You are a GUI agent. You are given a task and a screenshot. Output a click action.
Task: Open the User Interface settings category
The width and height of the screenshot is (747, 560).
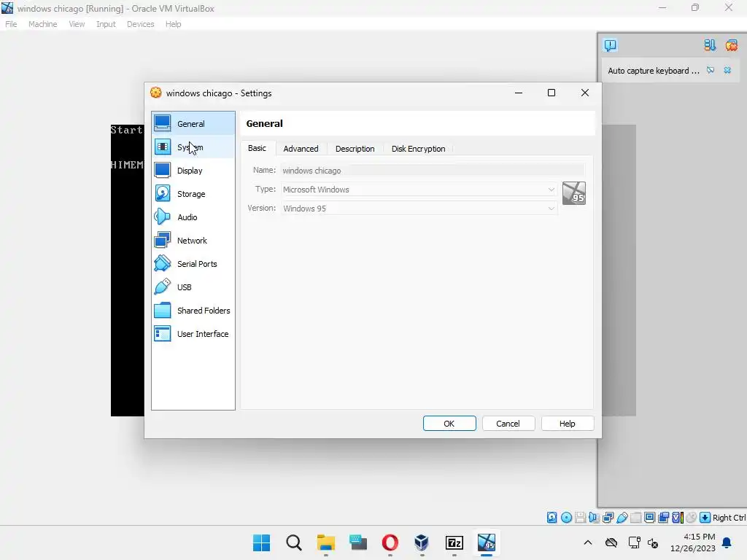193,334
